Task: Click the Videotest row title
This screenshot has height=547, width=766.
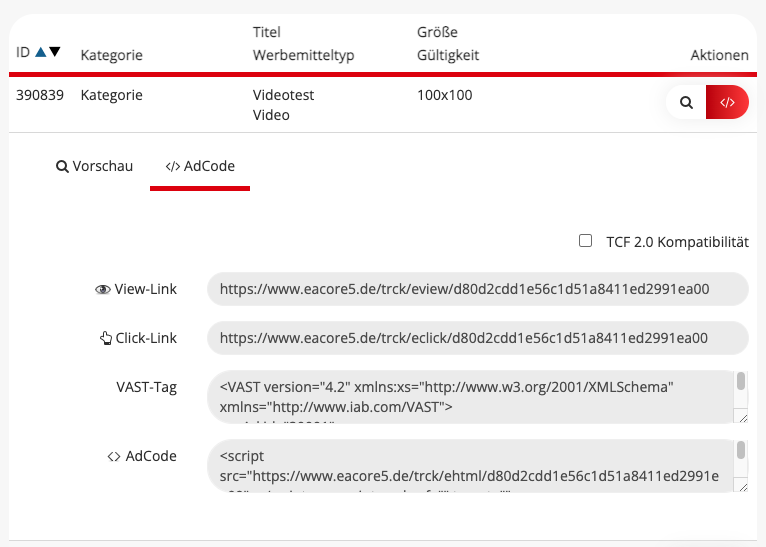Action: (x=285, y=96)
